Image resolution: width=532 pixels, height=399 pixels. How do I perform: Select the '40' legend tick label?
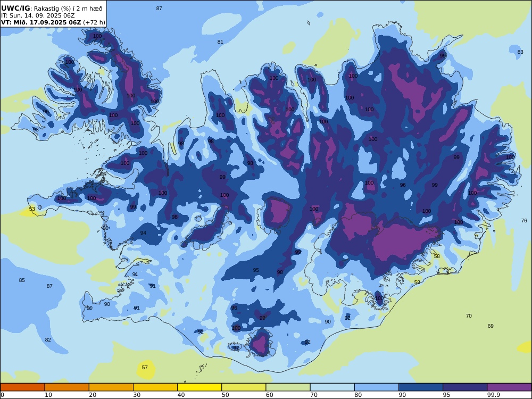[181, 395]
